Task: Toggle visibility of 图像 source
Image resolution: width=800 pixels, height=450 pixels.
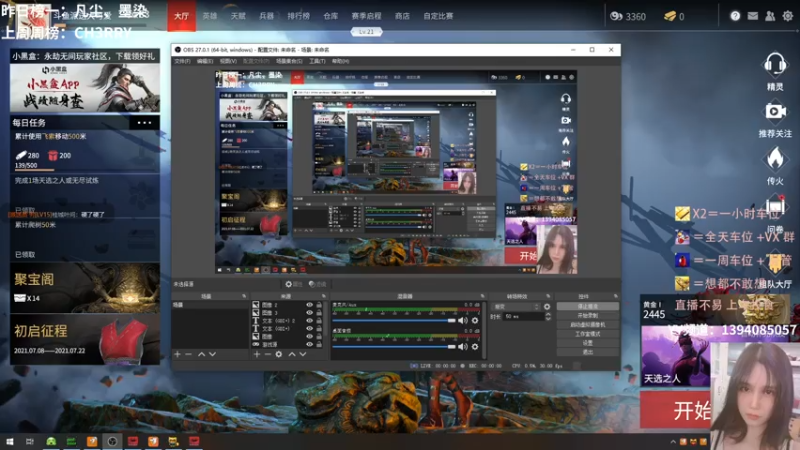Action: click(309, 336)
